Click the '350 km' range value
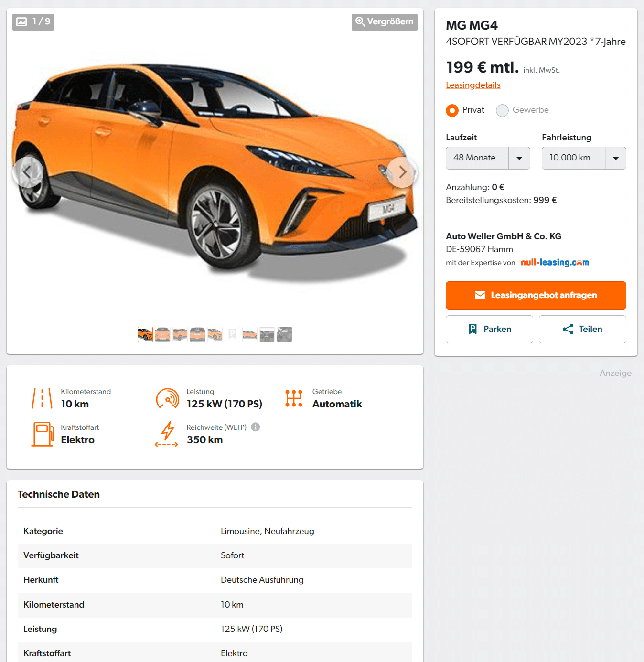Image resolution: width=644 pixels, height=662 pixels. click(204, 440)
